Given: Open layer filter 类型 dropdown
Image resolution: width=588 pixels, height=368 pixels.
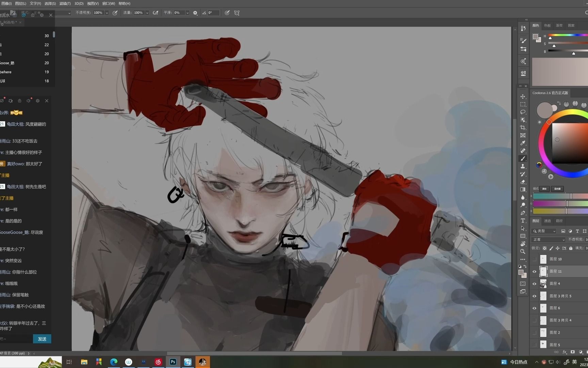Looking at the screenshot, I should (x=544, y=231).
